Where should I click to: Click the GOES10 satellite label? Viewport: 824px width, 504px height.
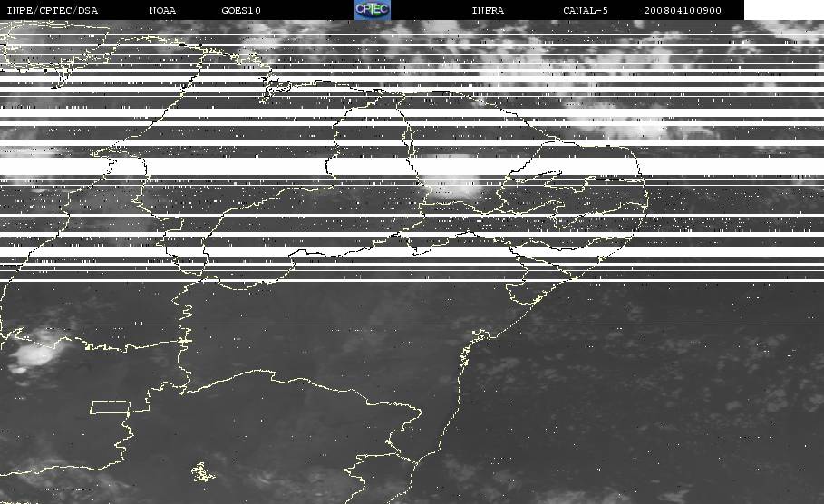[x=241, y=10]
